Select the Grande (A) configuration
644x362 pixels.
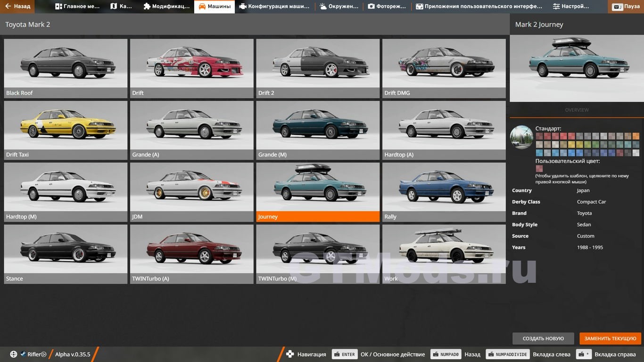pos(192,130)
